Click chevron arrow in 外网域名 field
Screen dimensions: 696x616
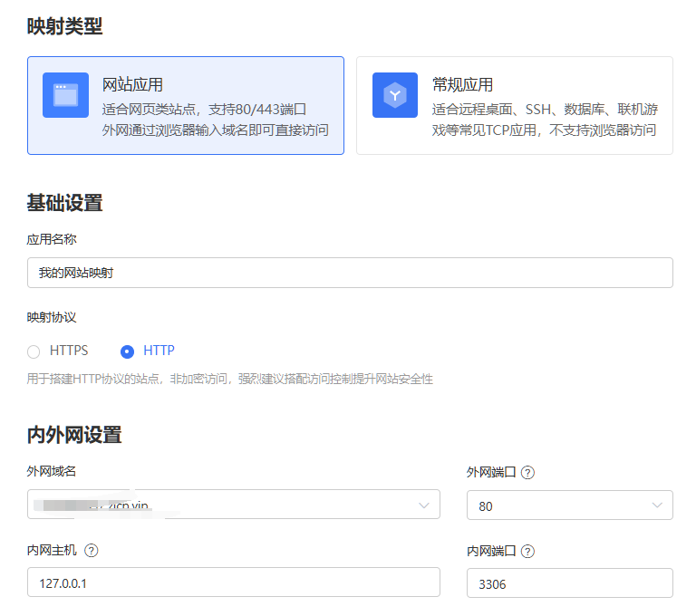click(x=423, y=505)
